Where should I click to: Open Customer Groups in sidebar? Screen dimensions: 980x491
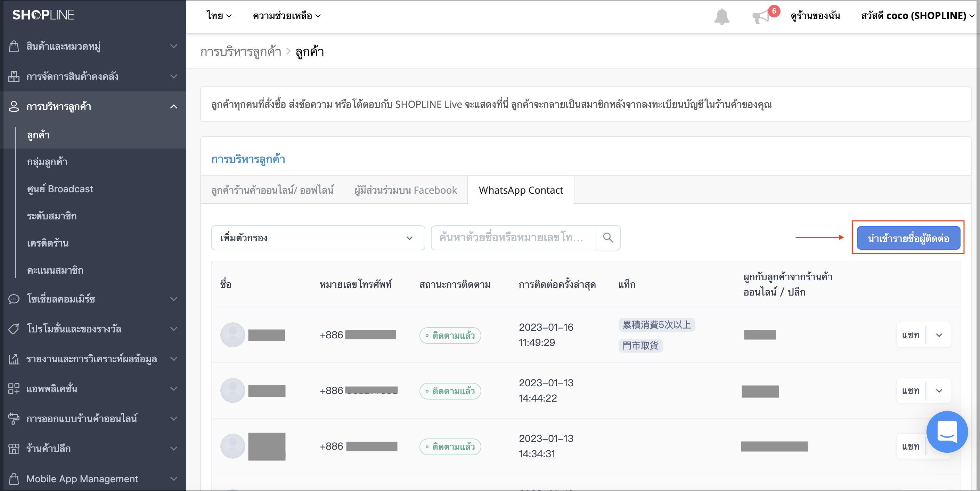(47, 162)
